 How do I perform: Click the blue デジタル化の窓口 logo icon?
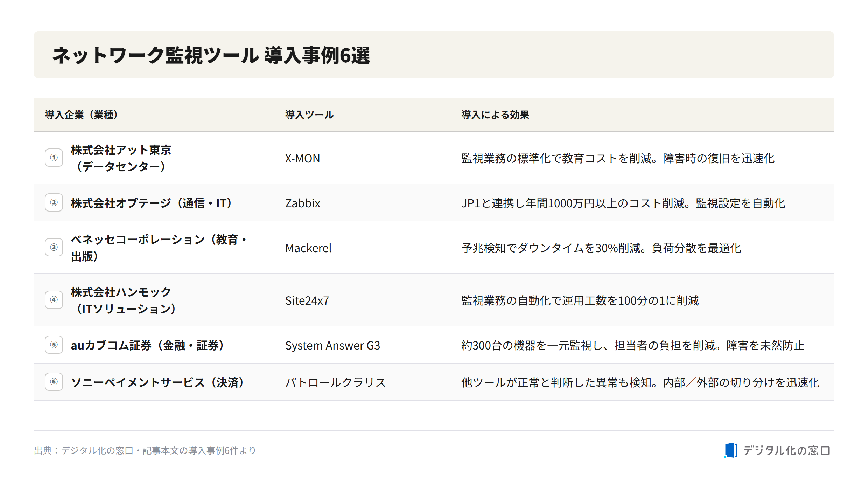click(x=731, y=450)
